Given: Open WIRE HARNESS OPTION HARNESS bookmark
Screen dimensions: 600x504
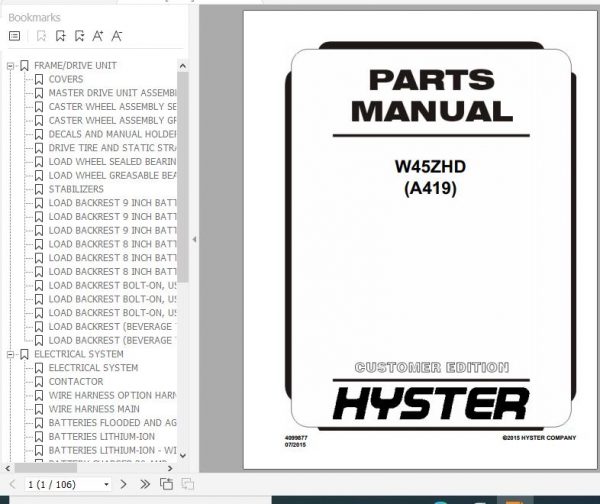Looking at the screenshot, I should pyautogui.click(x=112, y=395).
